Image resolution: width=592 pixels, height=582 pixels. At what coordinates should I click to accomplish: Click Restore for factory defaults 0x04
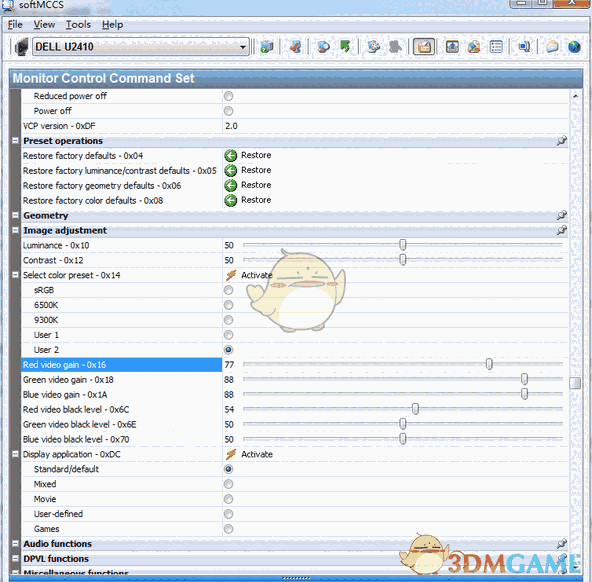(248, 156)
